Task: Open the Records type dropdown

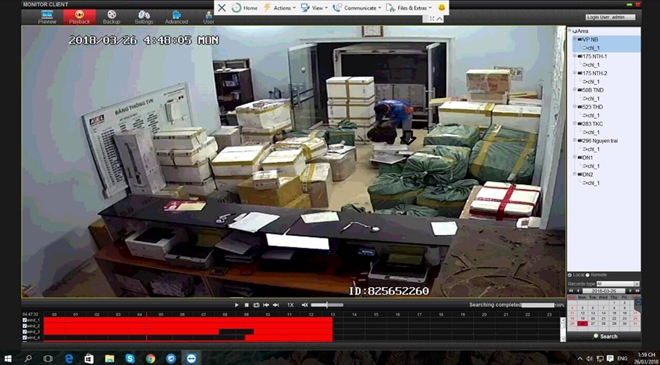Action: [618, 284]
